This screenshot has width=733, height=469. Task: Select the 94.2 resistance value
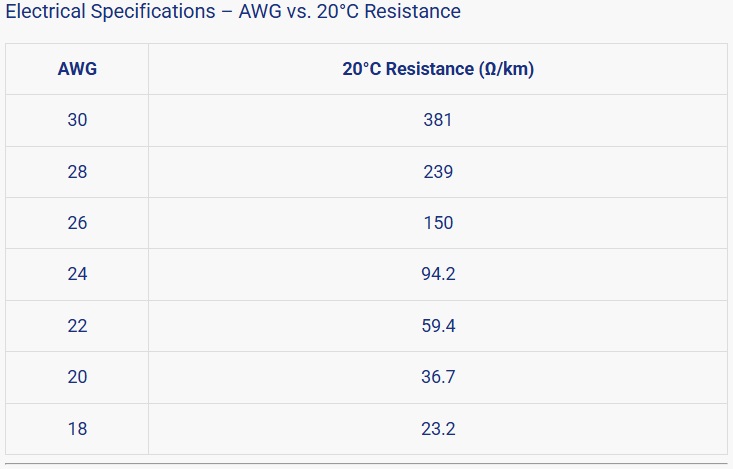(x=438, y=274)
